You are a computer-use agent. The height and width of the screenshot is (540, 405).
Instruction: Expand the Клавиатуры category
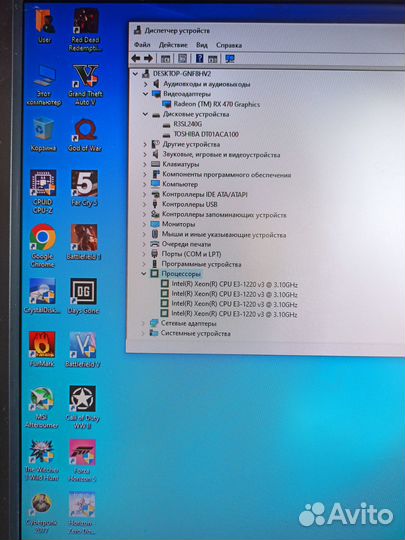coord(145,164)
